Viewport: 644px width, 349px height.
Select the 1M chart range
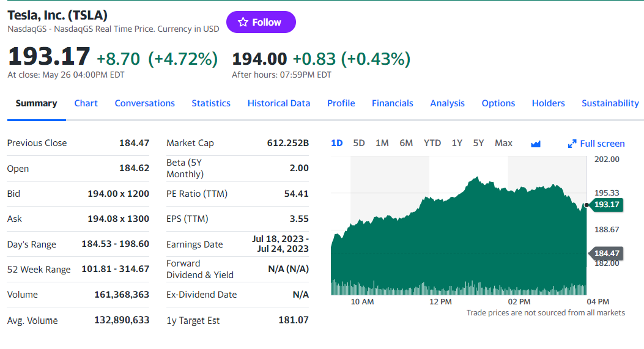(x=382, y=143)
